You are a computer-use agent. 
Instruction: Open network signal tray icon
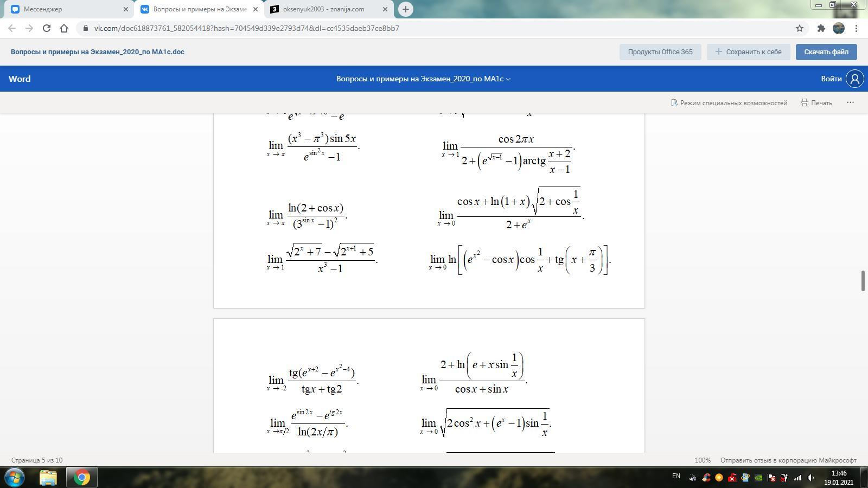point(797,478)
